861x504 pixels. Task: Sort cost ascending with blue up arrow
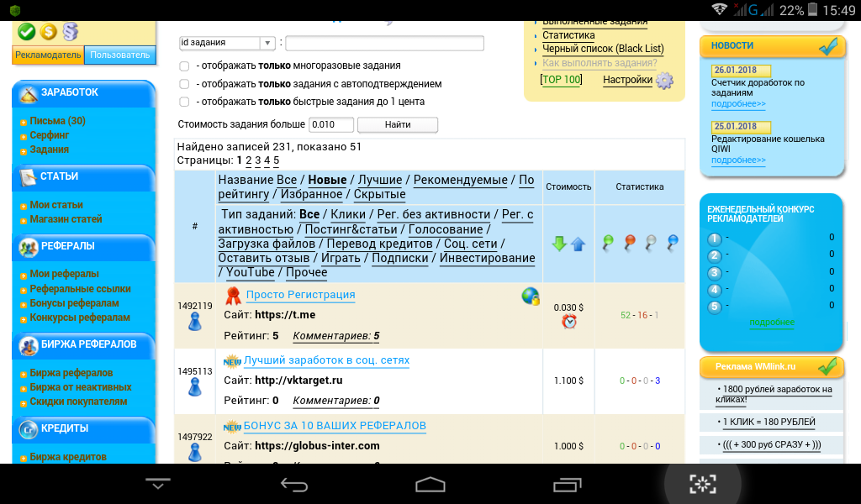[x=578, y=244]
